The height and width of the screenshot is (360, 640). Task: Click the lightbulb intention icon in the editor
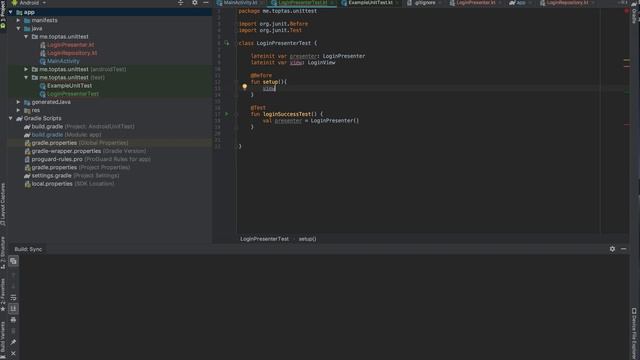pos(244,87)
